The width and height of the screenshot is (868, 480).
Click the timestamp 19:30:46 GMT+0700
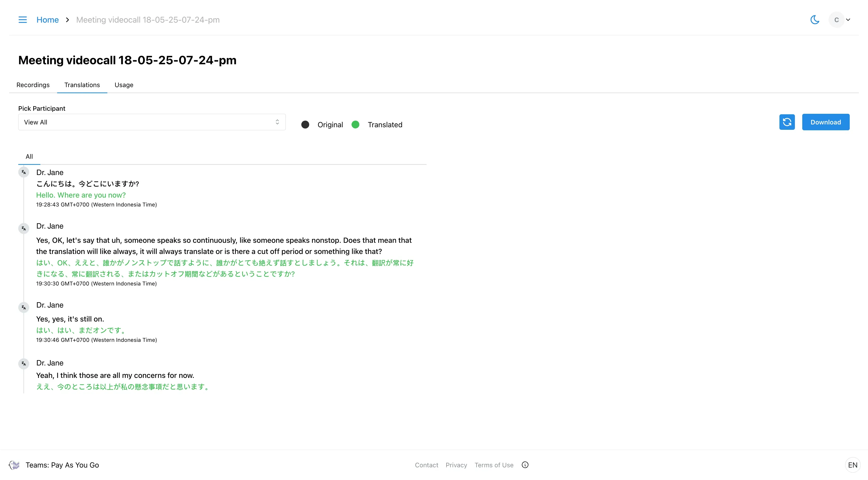click(96, 340)
